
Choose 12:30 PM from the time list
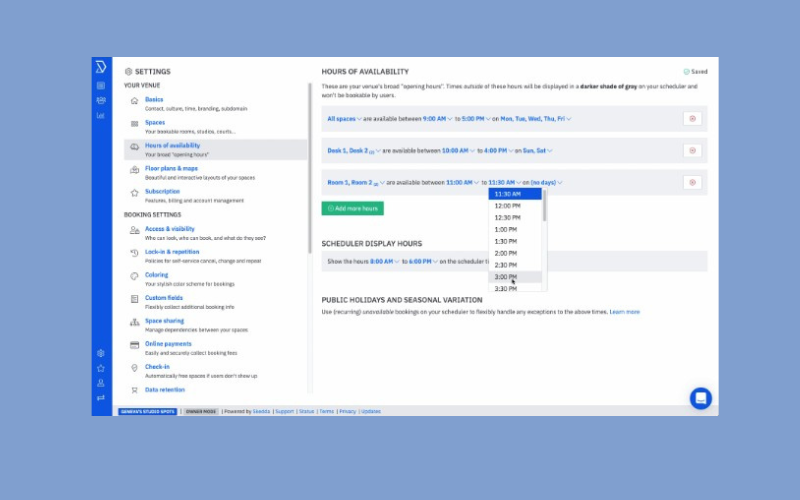(515, 217)
